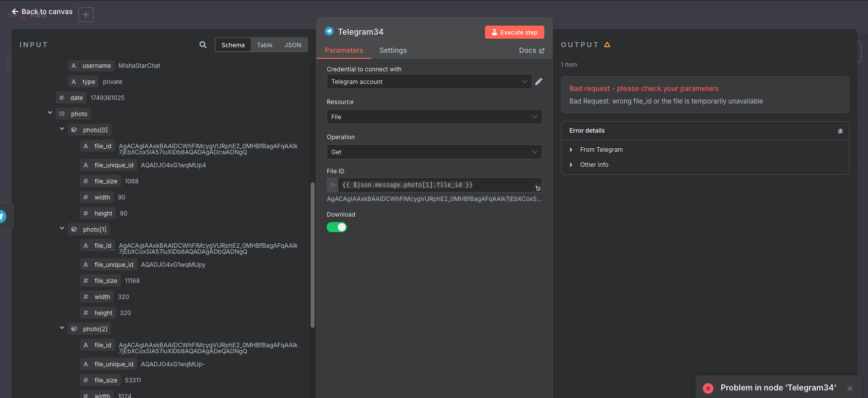Open the Settings tab
Screen dimensions: 868x398
click(393, 50)
